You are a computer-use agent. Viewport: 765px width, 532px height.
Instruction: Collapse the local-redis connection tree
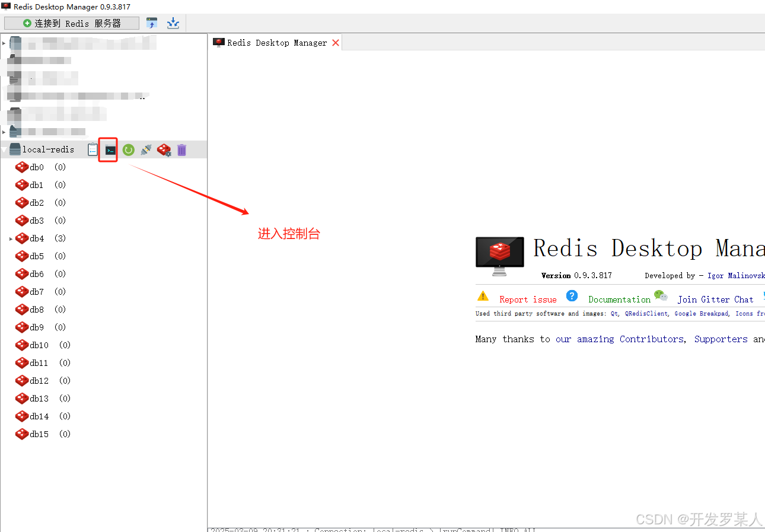(5, 149)
